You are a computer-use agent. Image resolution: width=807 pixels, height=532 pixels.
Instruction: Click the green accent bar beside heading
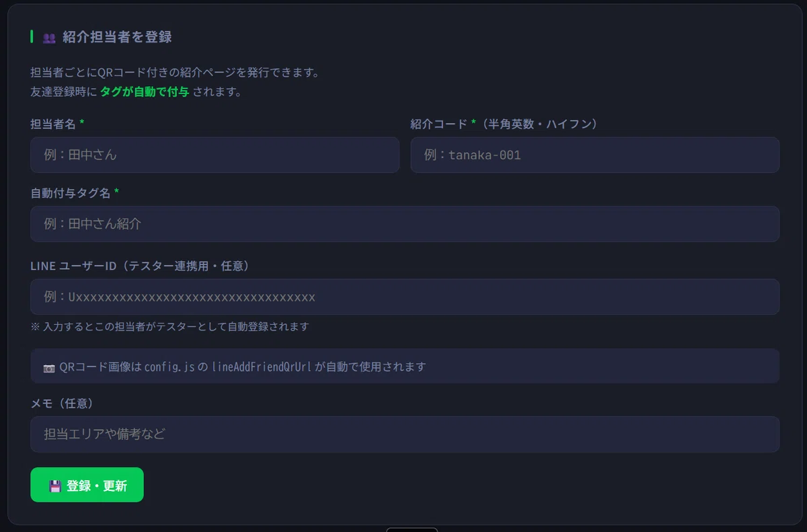[x=32, y=36]
